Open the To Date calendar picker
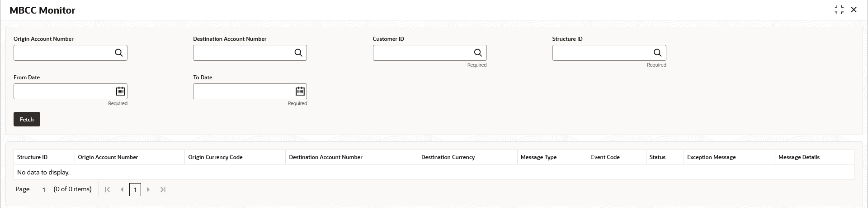This screenshot has width=868, height=208. (x=300, y=92)
